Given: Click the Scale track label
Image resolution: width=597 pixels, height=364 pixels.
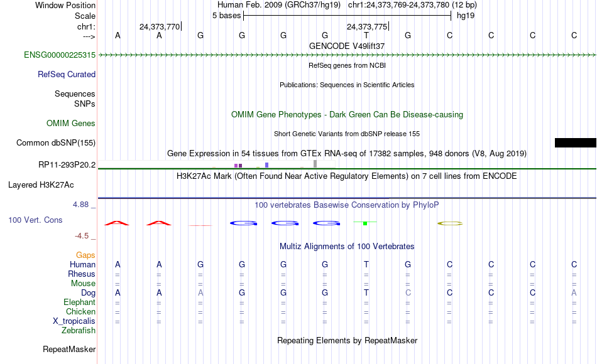Looking at the screenshot, I should 85,16.
